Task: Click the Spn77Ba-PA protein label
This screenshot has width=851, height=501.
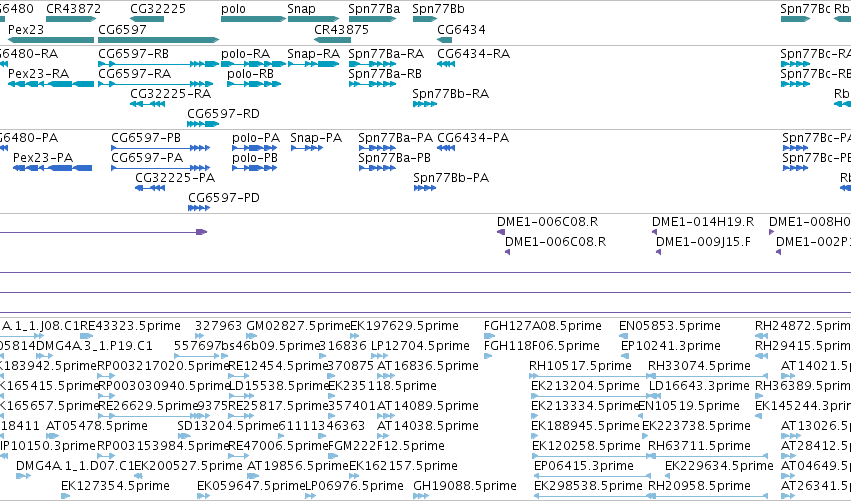Action: 396,138
